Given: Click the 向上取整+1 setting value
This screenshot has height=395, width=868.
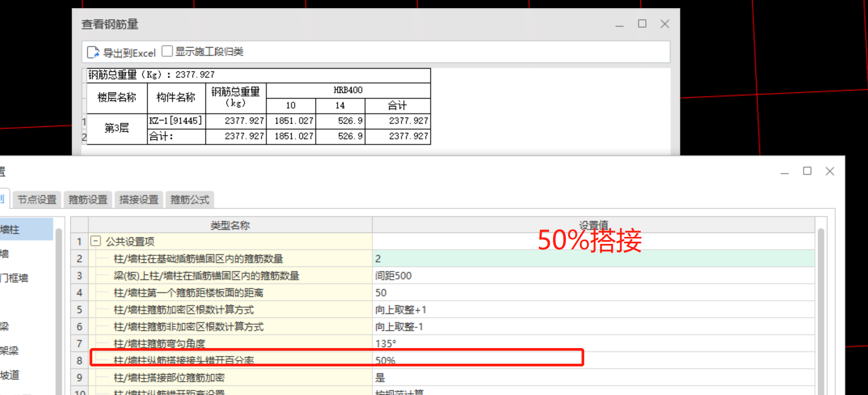Looking at the screenshot, I should tap(593, 310).
